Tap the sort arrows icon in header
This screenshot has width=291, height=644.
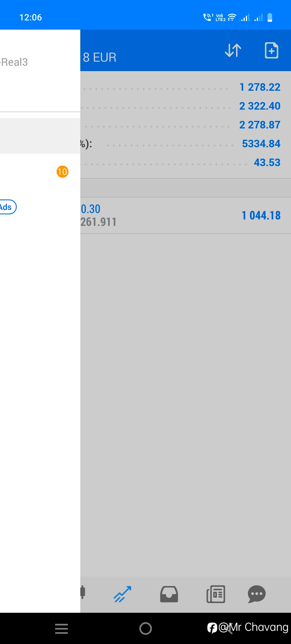click(x=233, y=50)
